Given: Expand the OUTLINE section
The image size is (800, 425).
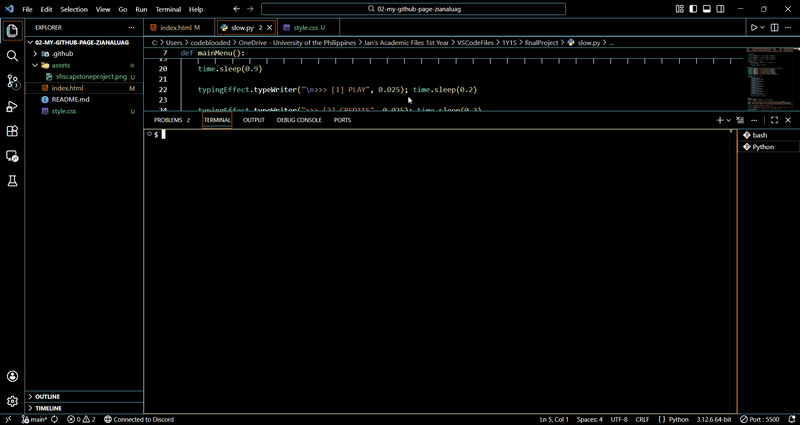Looking at the screenshot, I should tap(48, 397).
